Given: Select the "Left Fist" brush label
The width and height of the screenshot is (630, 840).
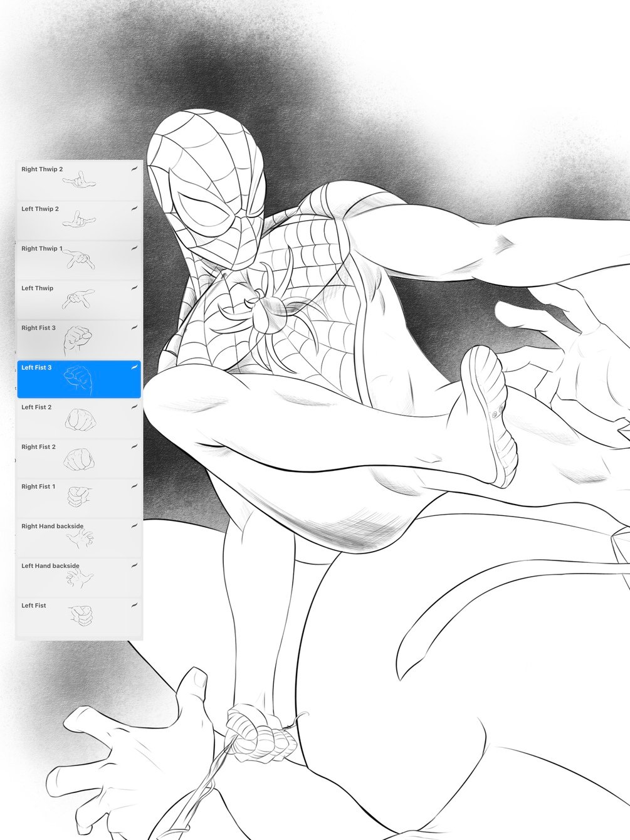Looking at the screenshot, I should (x=34, y=606).
